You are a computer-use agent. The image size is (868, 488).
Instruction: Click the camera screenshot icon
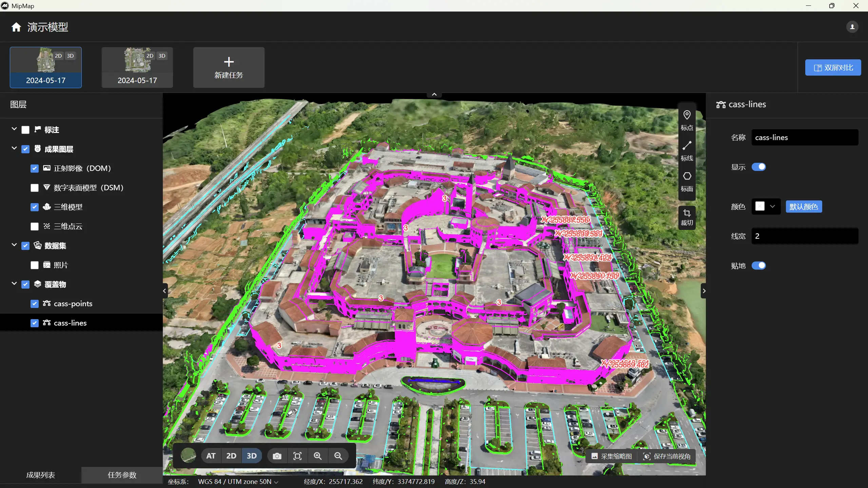(277, 456)
